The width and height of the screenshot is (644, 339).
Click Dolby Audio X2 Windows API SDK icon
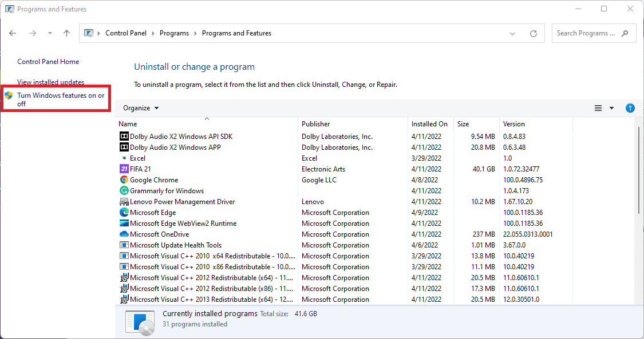[x=124, y=136]
